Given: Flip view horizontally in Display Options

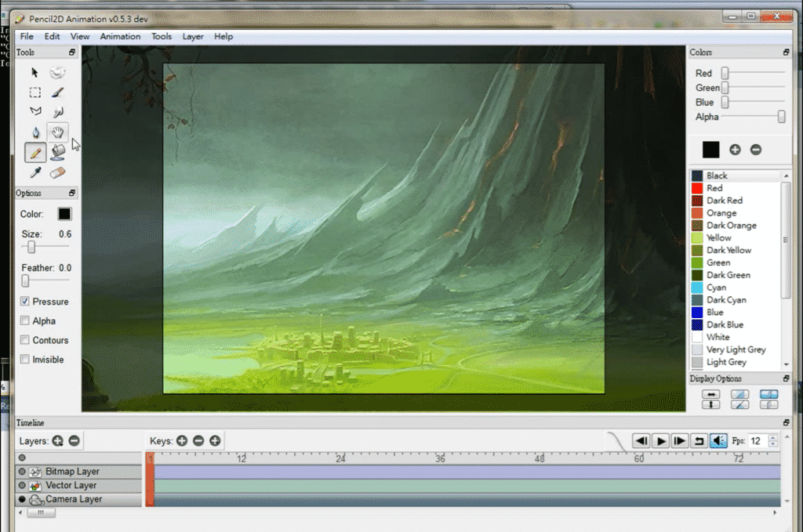Looking at the screenshot, I should click(x=710, y=394).
